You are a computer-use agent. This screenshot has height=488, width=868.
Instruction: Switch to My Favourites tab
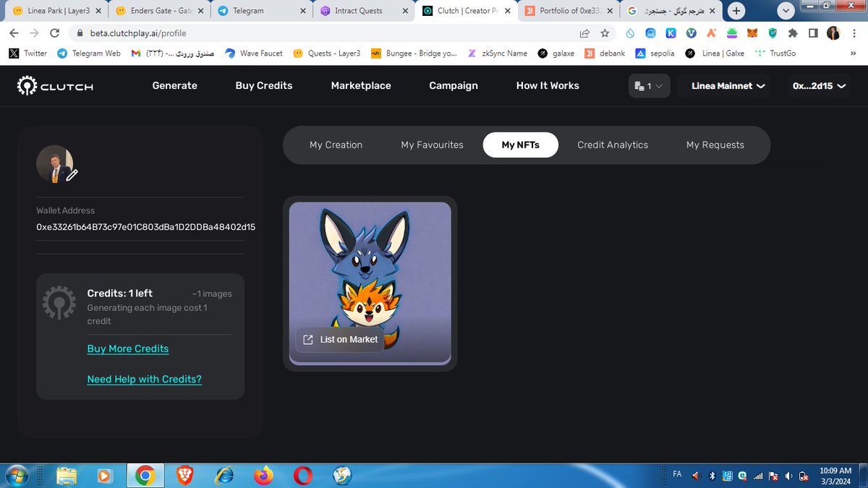coord(432,145)
